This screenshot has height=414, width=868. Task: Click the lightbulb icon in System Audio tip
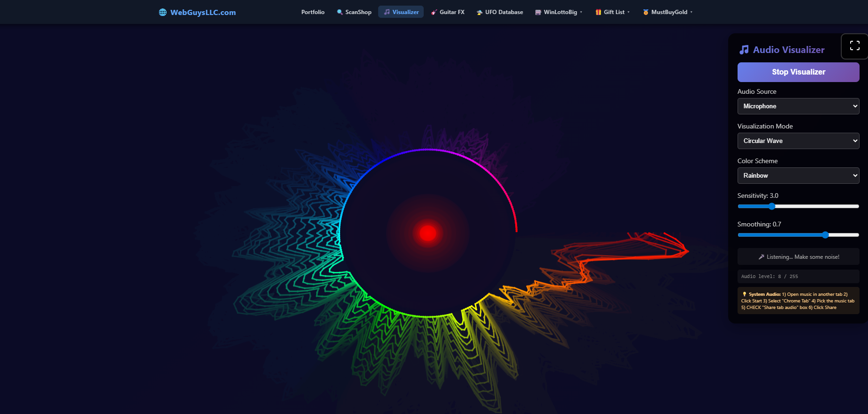point(745,294)
